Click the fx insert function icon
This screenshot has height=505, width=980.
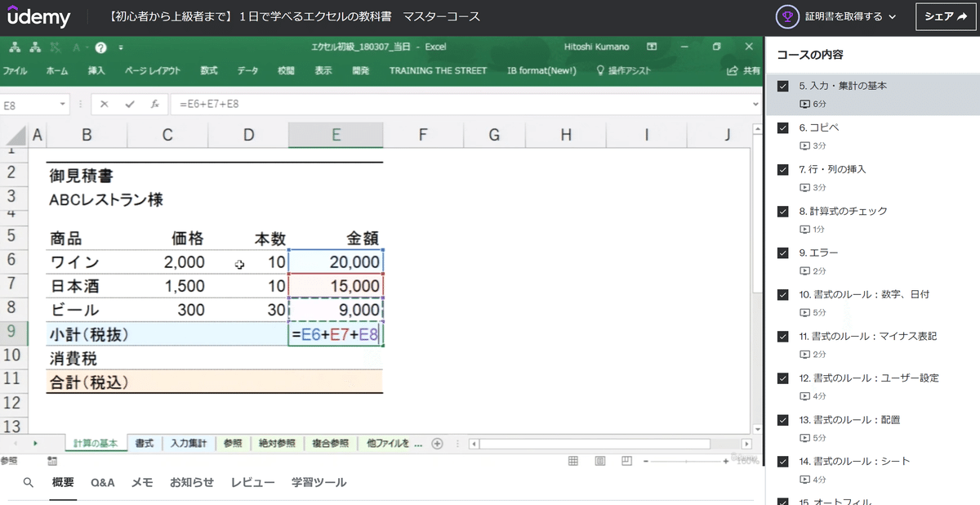[x=154, y=105]
